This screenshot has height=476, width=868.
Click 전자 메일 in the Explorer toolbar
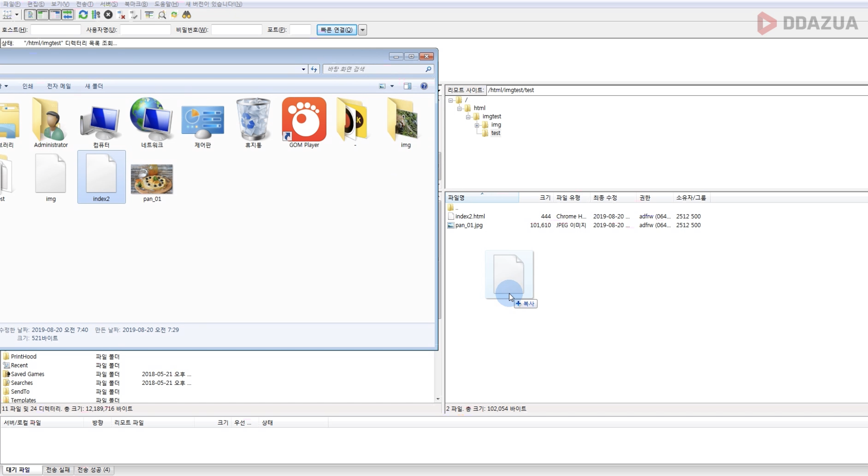click(59, 86)
